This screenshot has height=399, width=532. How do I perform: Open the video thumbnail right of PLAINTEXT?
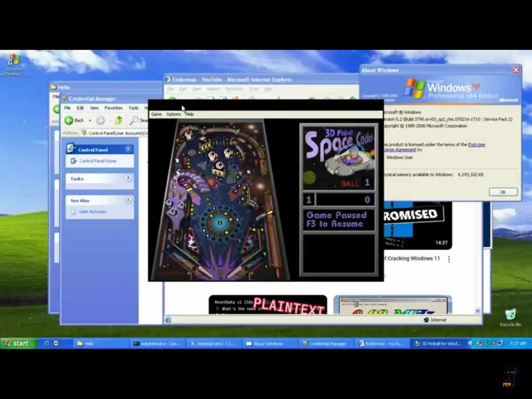pos(393,304)
